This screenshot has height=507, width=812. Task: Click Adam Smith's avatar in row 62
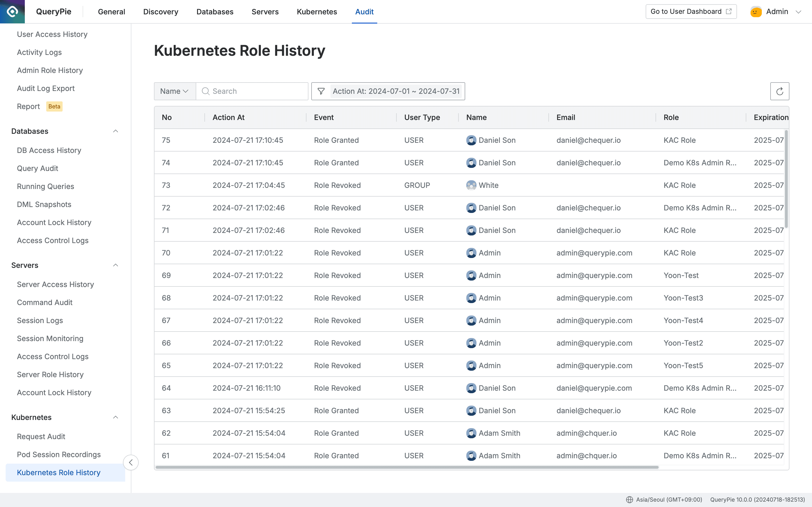[x=471, y=433]
